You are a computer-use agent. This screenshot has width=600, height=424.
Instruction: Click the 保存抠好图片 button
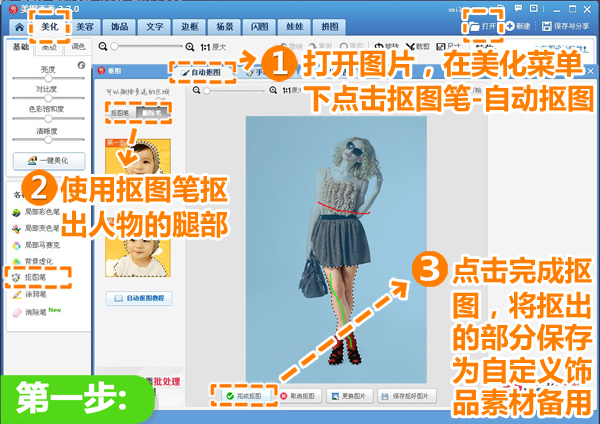[x=407, y=396]
